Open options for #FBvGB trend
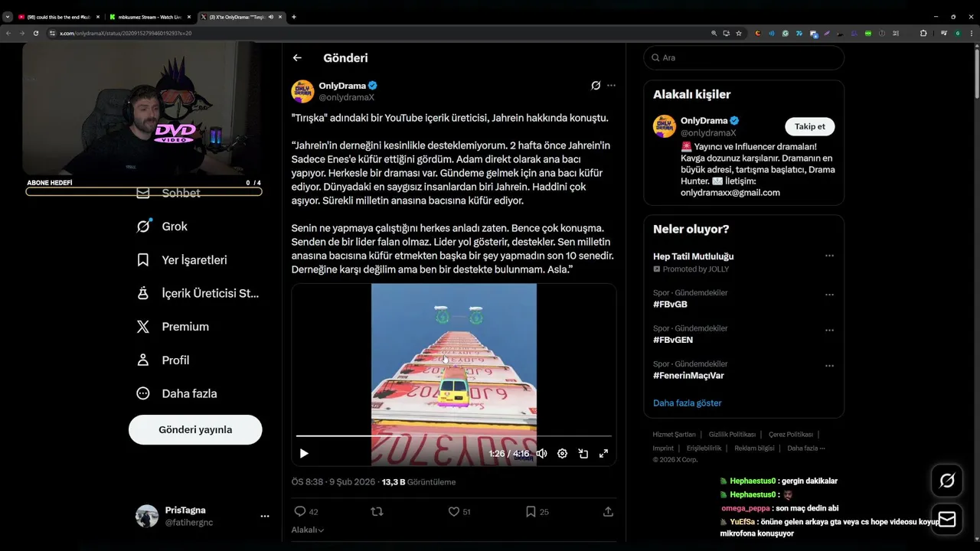This screenshot has width=980, height=551. [829, 295]
